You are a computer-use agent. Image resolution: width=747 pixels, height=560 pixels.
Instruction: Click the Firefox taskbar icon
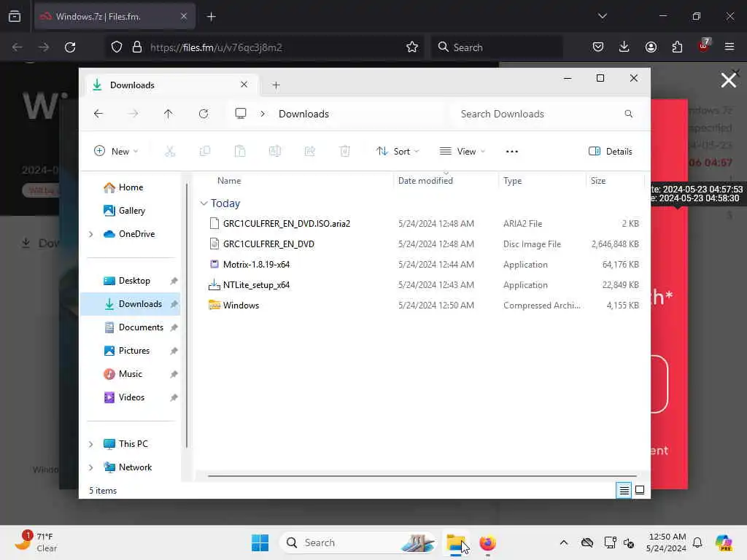pos(487,542)
